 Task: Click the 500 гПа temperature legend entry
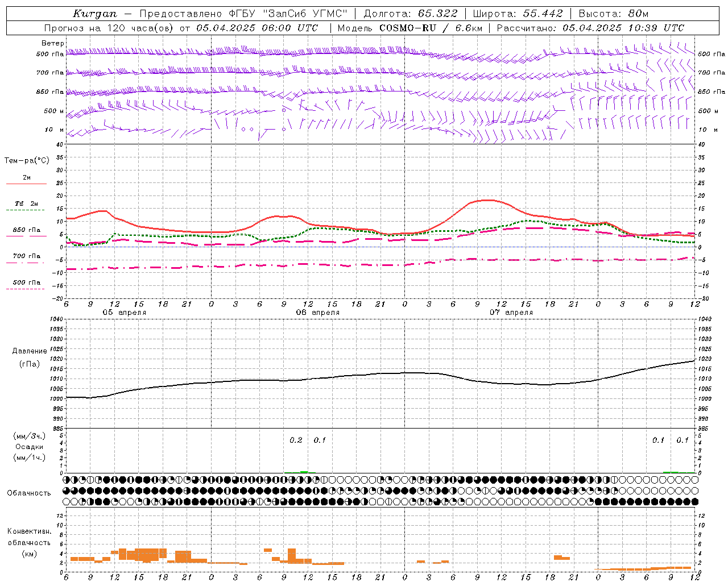pyautogui.click(x=27, y=282)
